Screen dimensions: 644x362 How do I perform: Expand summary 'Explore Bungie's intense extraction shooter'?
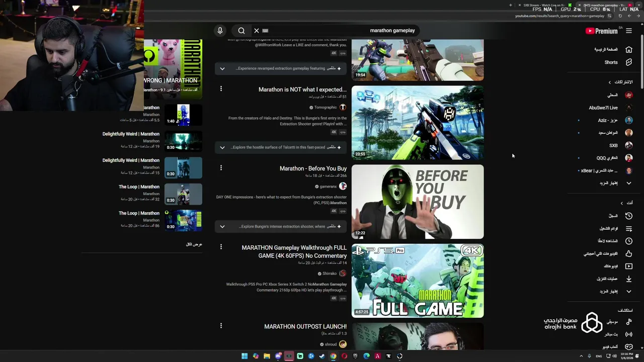pos(222,226)
